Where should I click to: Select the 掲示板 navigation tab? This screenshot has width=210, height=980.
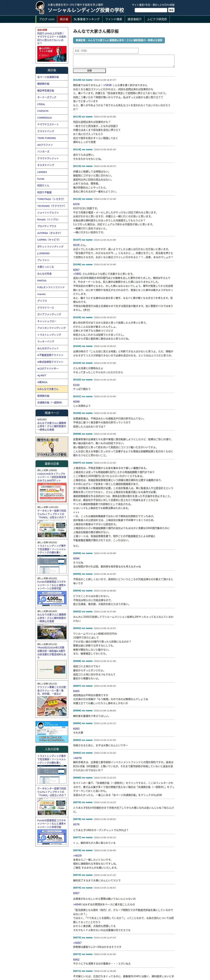pos(64,19)
